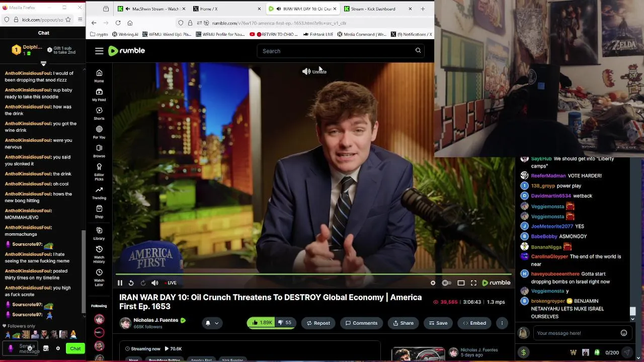The width and height of the screenshot is (644, 362).
Task: Click the Repost button
Action: tap(318, 323)
